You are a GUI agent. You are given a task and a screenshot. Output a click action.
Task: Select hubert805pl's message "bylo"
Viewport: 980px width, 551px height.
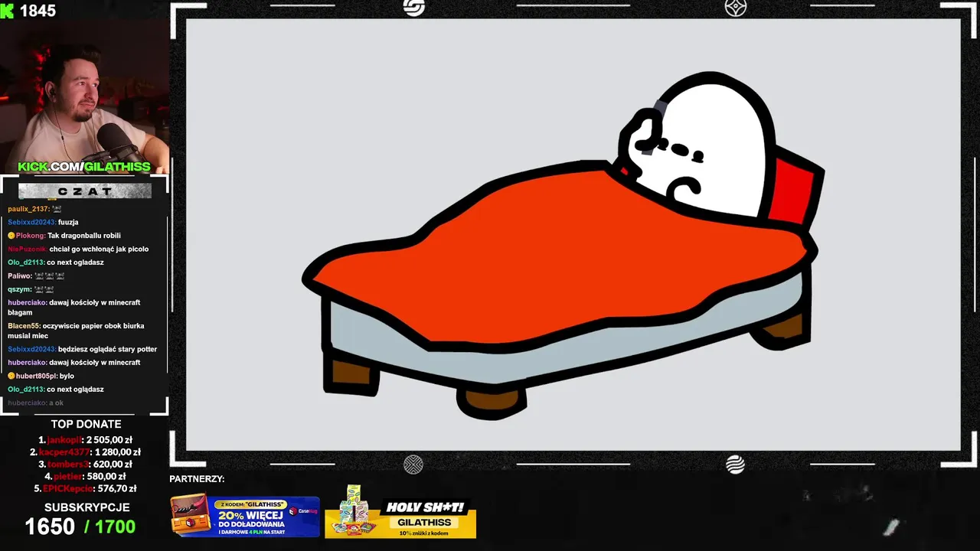point(67,376)
